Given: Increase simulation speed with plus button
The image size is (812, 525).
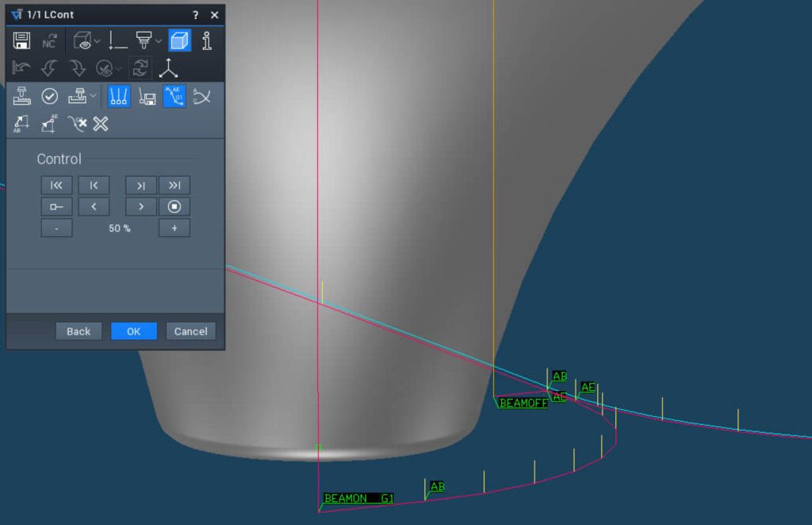Looking at the screenshot, I should 174,228.
